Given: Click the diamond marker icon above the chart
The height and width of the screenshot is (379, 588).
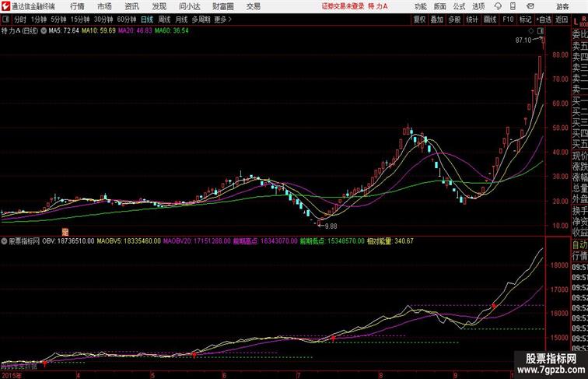Looking at the screenshot, I should (531, 30).
